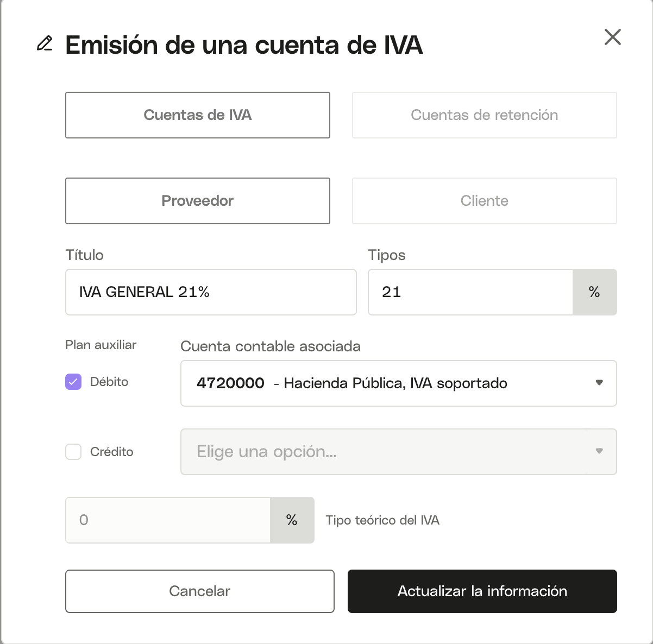Close the dialog with the X icon

pyautogui.click(x=613, y=37)
